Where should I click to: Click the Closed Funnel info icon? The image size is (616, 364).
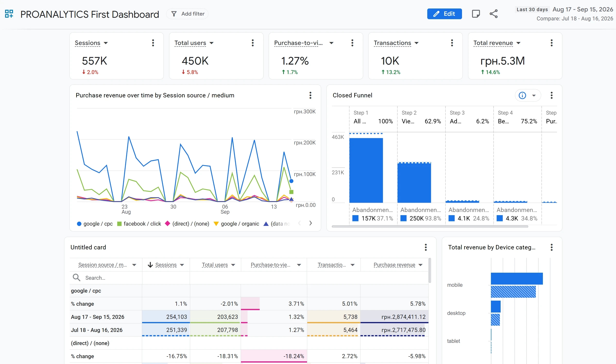(522, 95)
